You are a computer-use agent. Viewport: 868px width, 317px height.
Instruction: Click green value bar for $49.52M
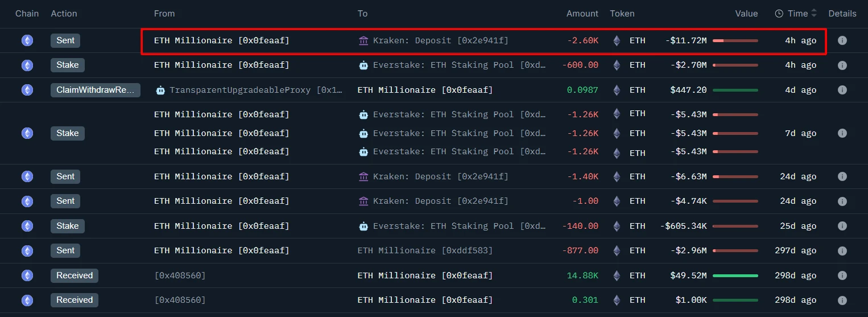click(735, 275)
